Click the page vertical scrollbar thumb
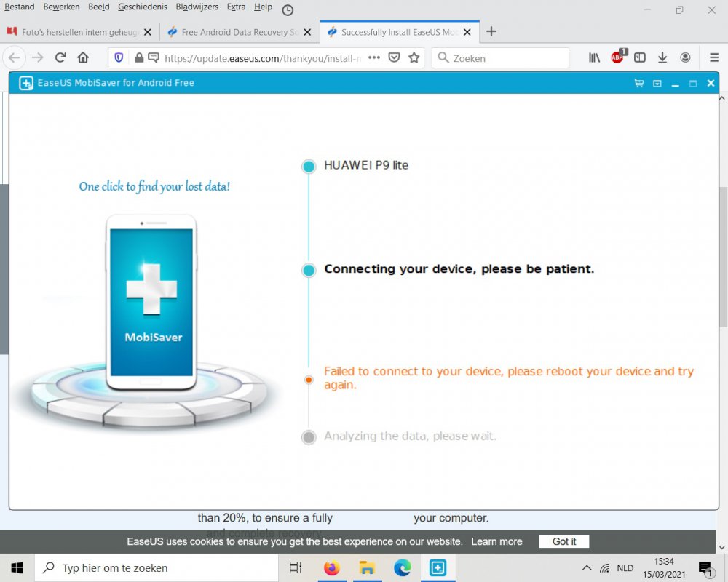Screen dimensions: 728x582 click(723, 256)
